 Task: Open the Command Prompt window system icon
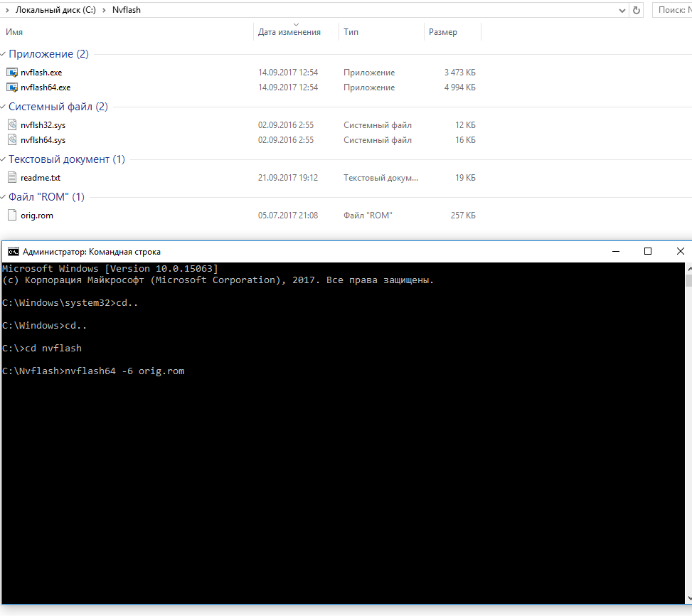14,252
